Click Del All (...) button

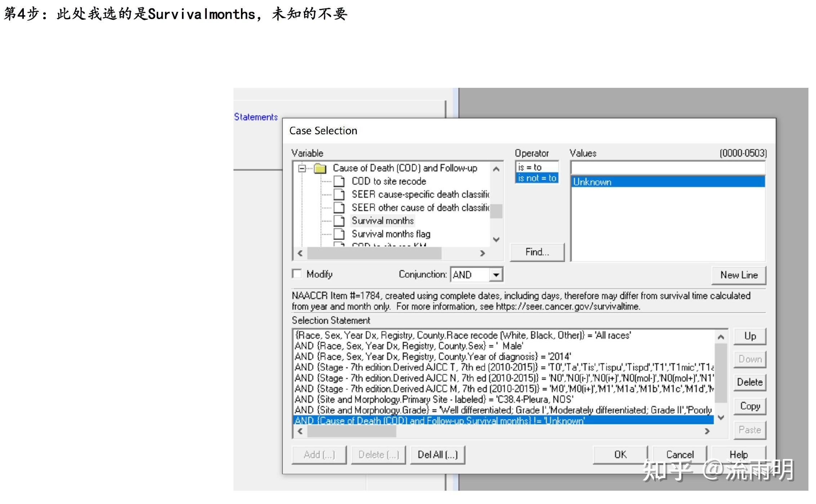coord(437,455)
